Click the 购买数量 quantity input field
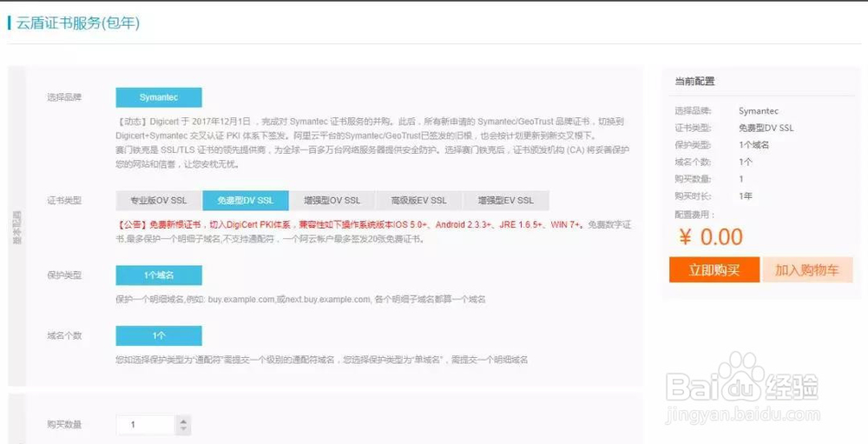The height and width of the screenshot is (444, 868). coord(146,425)
